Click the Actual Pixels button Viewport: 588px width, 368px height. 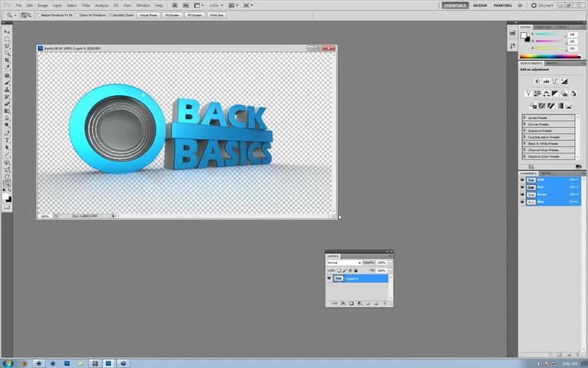tap(149, 15)
